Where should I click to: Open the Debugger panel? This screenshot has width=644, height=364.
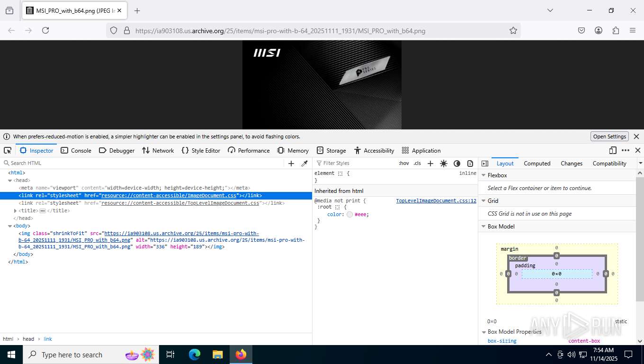click(116, 150)
